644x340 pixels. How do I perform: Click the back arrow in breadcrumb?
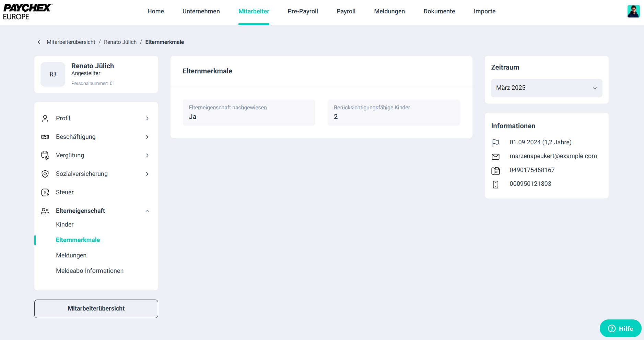pyautogui.click(x=39, y=42)
